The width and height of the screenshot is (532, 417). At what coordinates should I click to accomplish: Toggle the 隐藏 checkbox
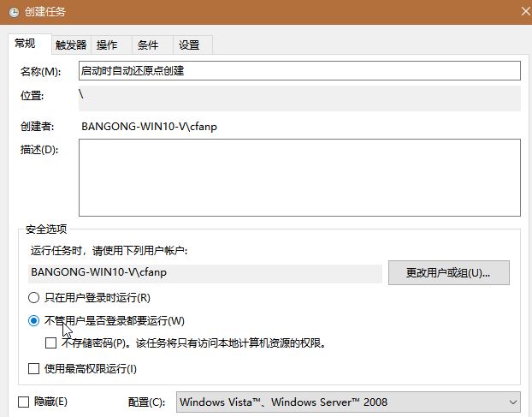tap(23, 401)
